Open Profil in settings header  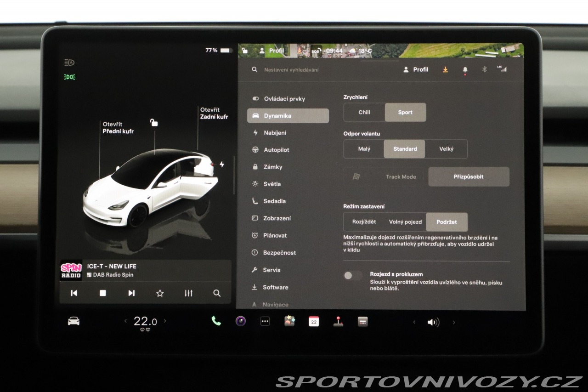(416, 69)
